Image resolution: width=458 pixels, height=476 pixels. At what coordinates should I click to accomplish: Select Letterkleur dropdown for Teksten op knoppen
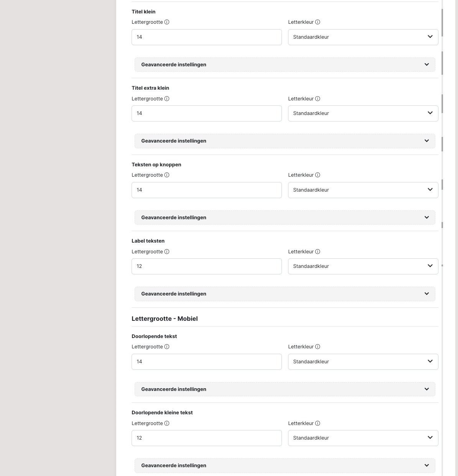[363, 190]
